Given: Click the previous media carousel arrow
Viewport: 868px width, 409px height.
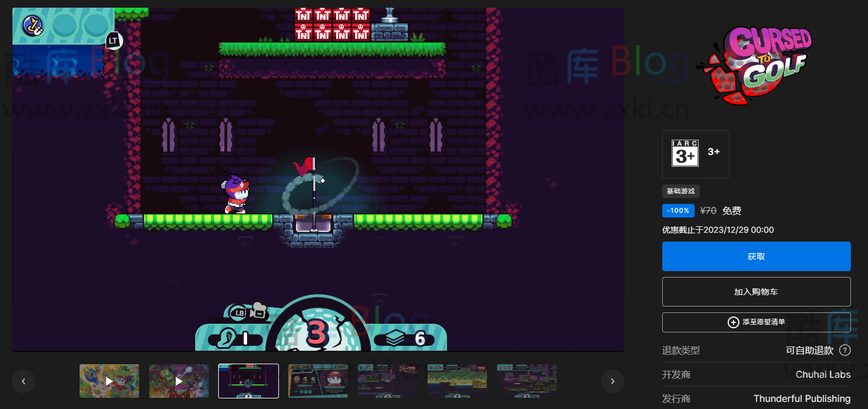Looking at the screenshot, I should click(24, 381).
